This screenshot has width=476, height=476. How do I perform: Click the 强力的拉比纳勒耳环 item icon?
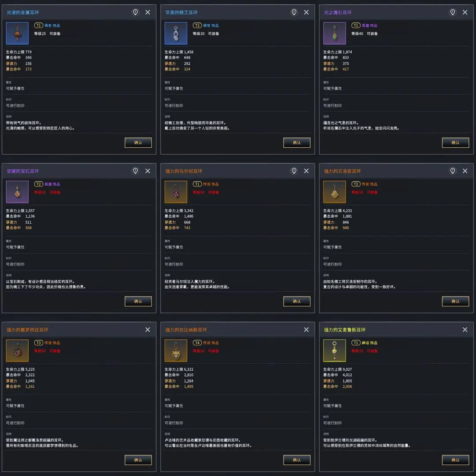tap(176, 351)
